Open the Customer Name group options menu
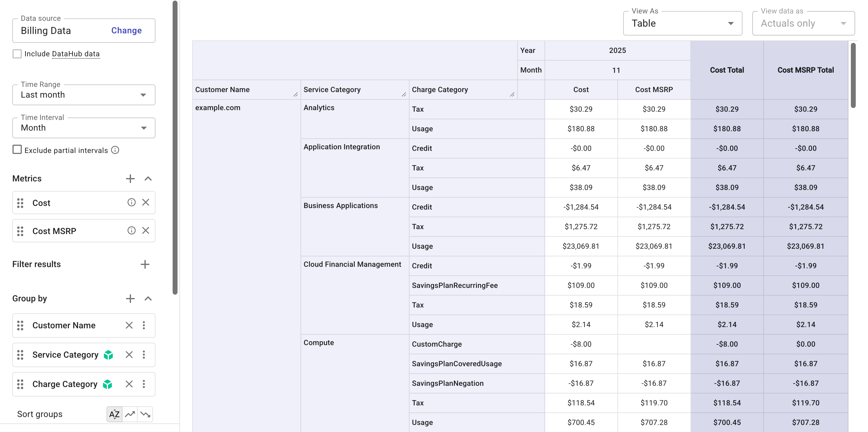The image size is (868, 432). [x=144, y=325]
